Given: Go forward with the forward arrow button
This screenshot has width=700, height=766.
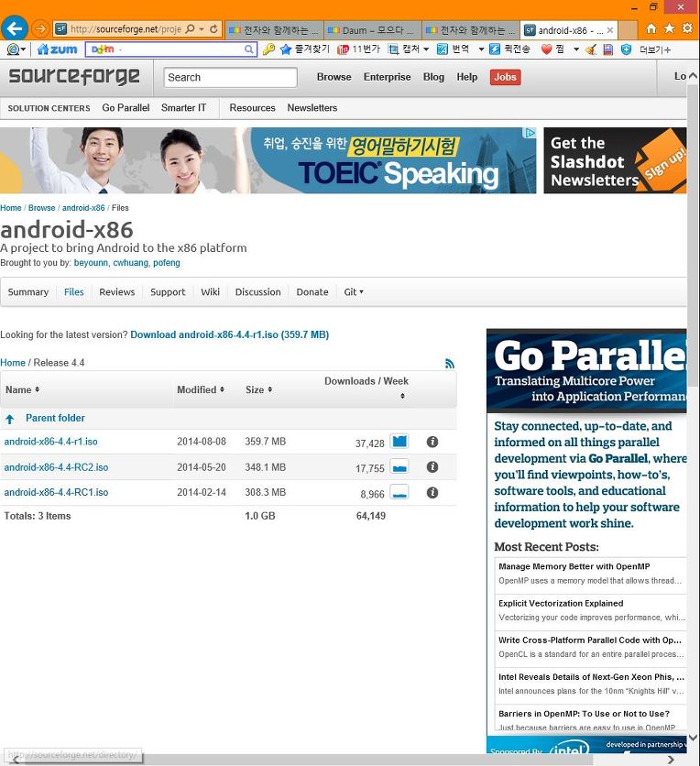Looking at the screenshot, I should [40, 28].
